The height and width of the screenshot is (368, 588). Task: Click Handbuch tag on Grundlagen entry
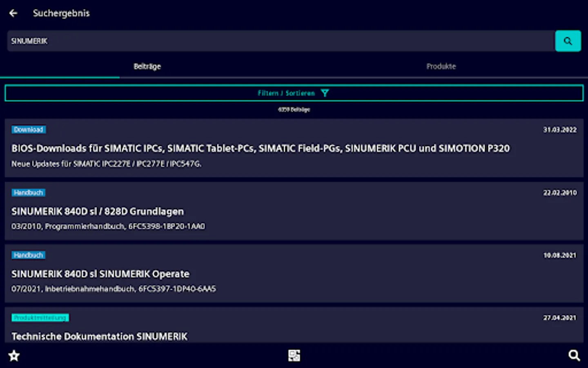coord(28,193)
